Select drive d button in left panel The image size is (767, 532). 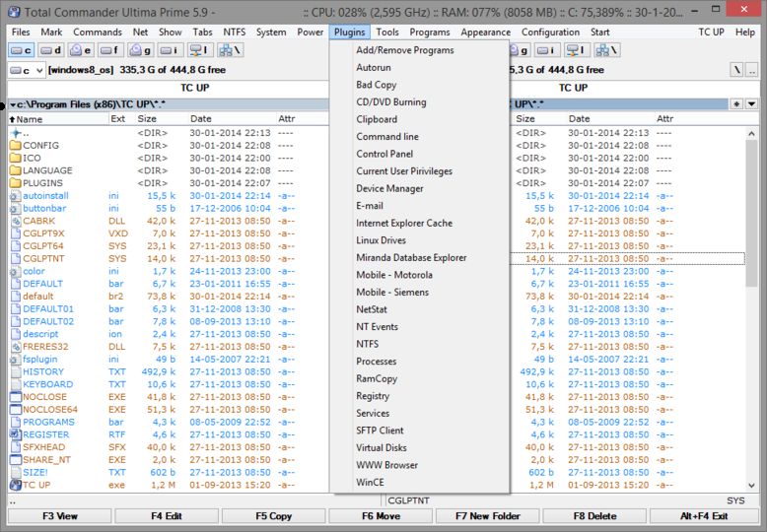pos(51,50)
